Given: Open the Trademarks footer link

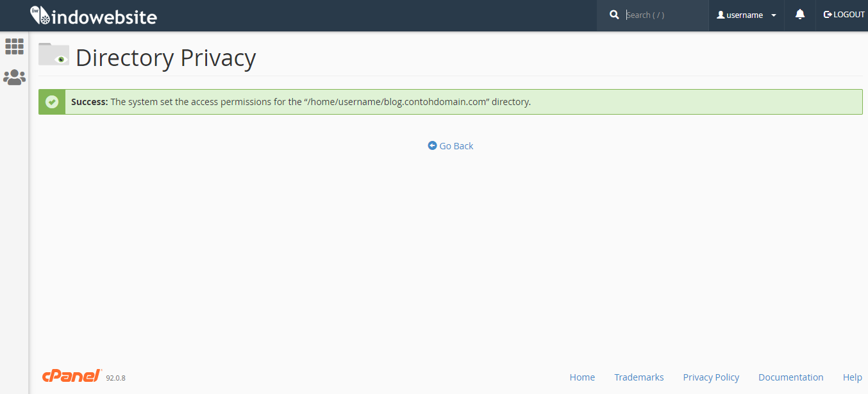Looking at the screenshot, I should pyautogui.click(x=638, y=377).
